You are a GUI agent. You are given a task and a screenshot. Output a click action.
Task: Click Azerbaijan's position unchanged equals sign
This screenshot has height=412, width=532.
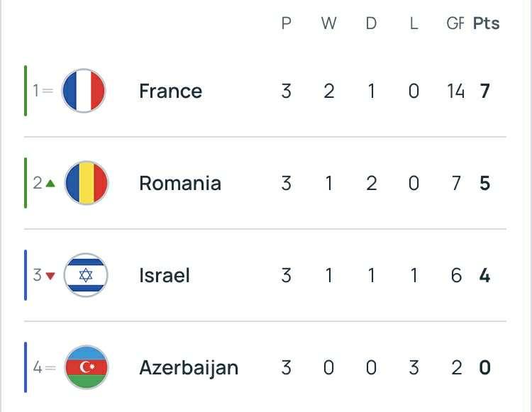49,367
